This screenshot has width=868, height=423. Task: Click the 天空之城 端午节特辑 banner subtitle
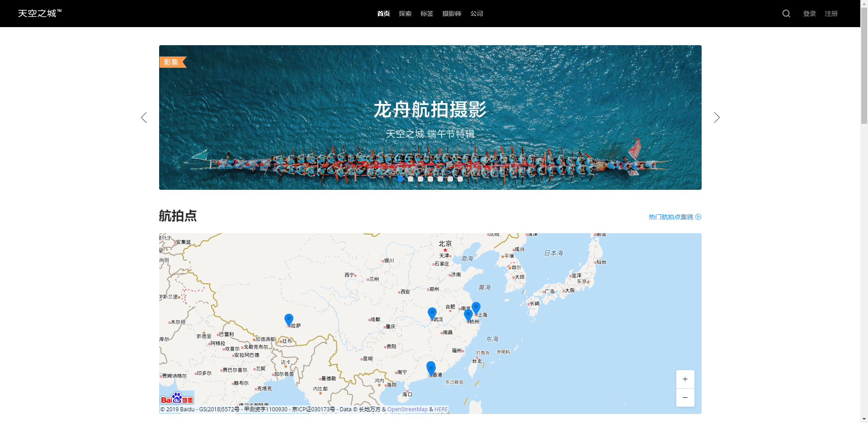click(430, 134)
